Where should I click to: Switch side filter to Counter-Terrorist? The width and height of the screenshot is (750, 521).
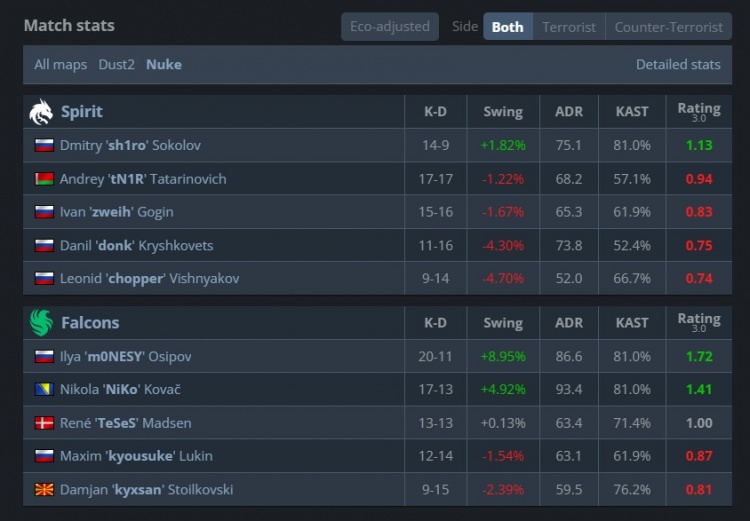point(668,27)
